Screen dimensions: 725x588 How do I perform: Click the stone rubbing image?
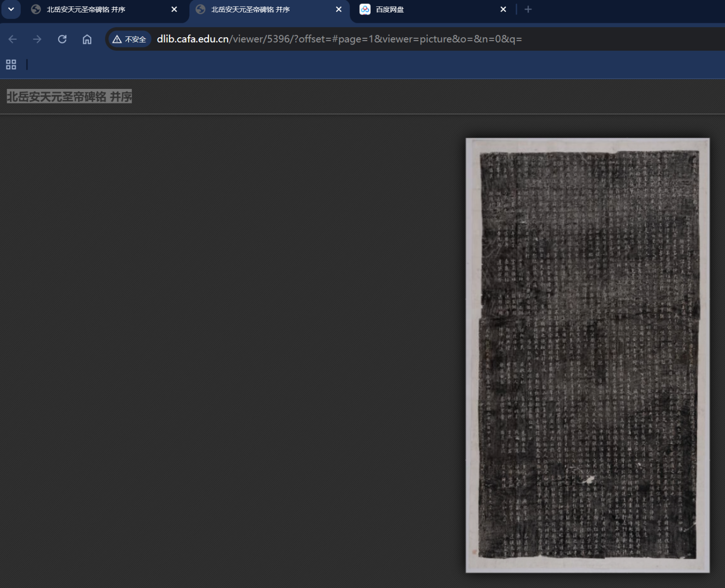(x=587, y=355)
